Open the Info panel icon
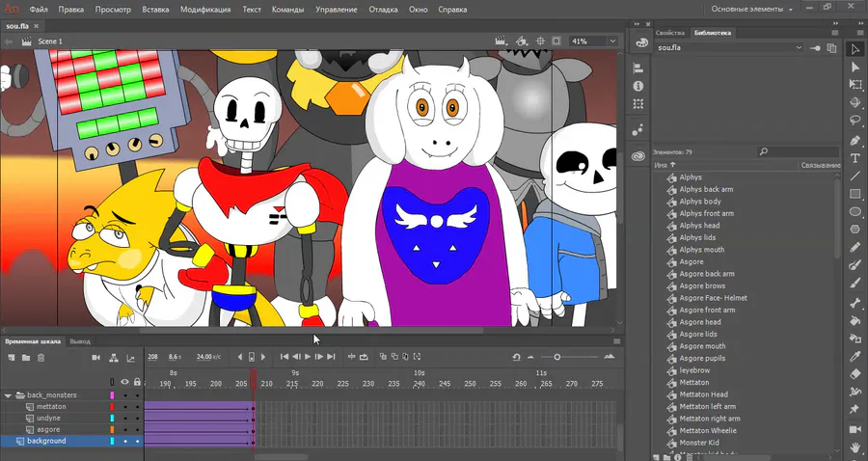 [x=637, y=87]
